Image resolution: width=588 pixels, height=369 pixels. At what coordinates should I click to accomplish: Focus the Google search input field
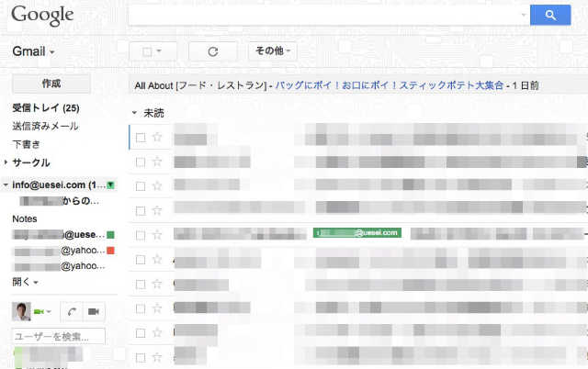[x=324, y=15]
